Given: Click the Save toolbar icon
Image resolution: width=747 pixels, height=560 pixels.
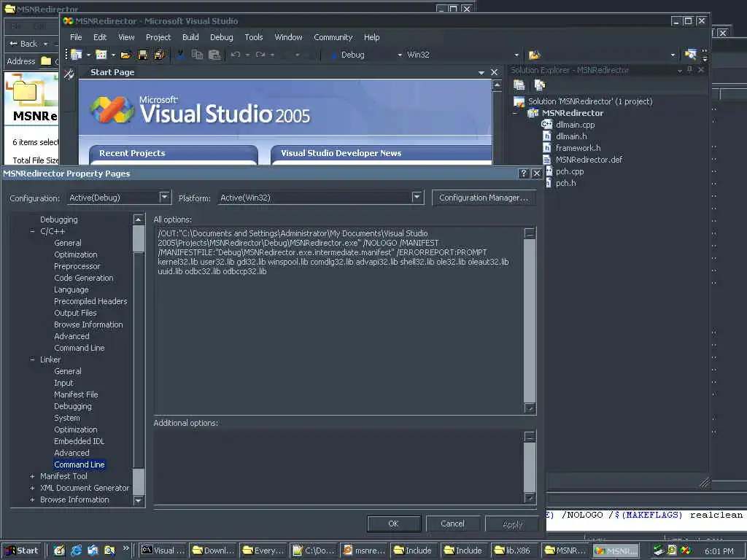Looking at the screenshot, I should (142, 55).
